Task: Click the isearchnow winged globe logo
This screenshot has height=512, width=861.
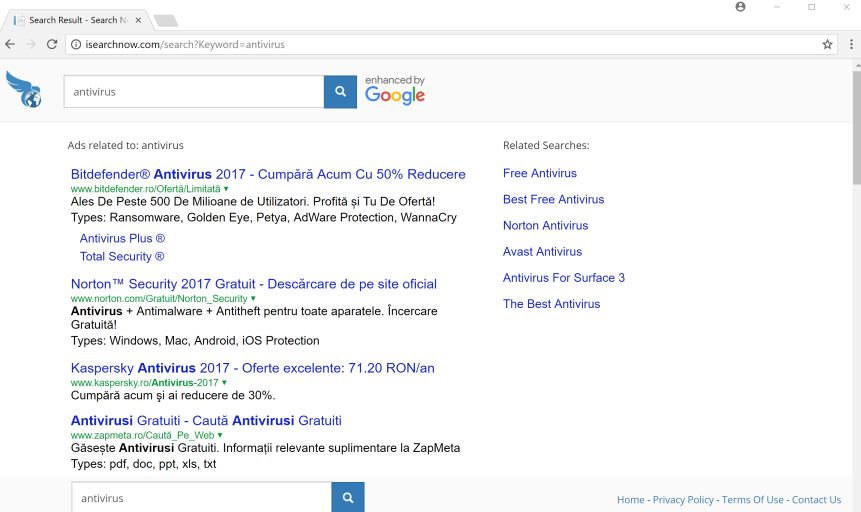Action: coord(24,89)
